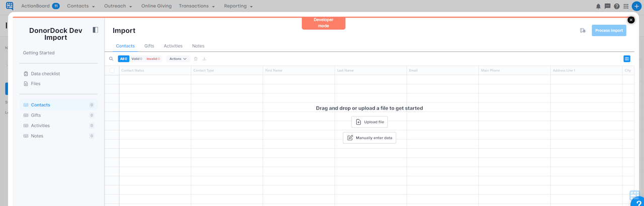Check the select-all header checkbox
The width and height of the screenshot is (644, 206).
tap(112, 70)
